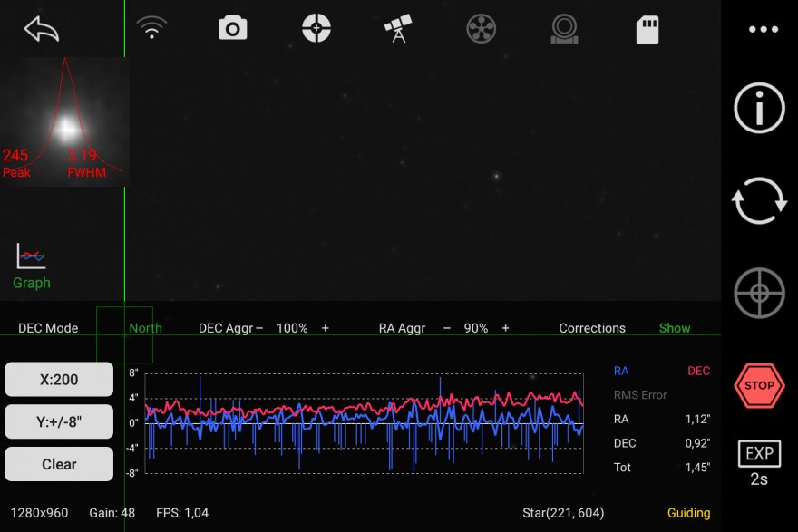This screenshot has width=798, height=532.
Task: Tap the back arrow icon
Action: 42,29
